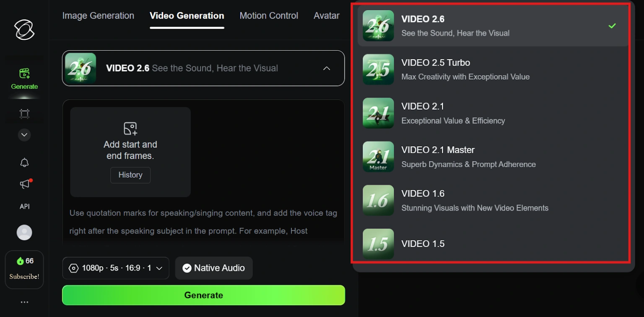Click the green checkmark next to VIDEO 2.6
The image size is (644, 317).
coord(612,26)
